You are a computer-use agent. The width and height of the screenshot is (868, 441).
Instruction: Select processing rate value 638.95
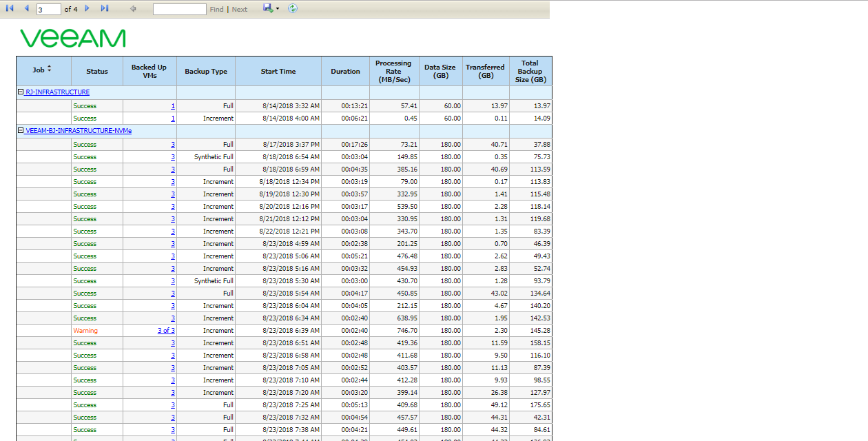[407, 318]
